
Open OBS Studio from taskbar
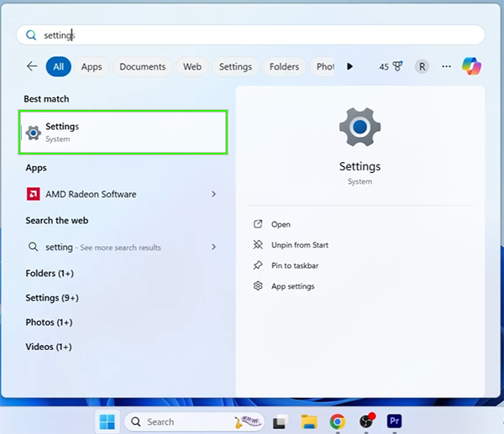click(366, 421)
